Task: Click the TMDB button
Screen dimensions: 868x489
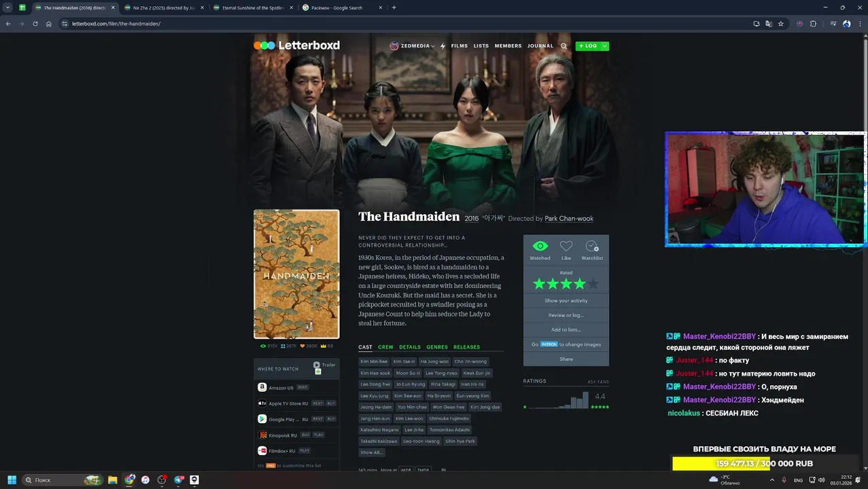Action: pos(423,470)
